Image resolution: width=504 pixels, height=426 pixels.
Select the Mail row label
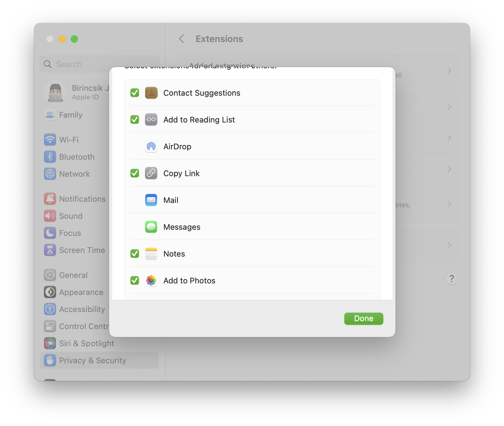[171, 200]
